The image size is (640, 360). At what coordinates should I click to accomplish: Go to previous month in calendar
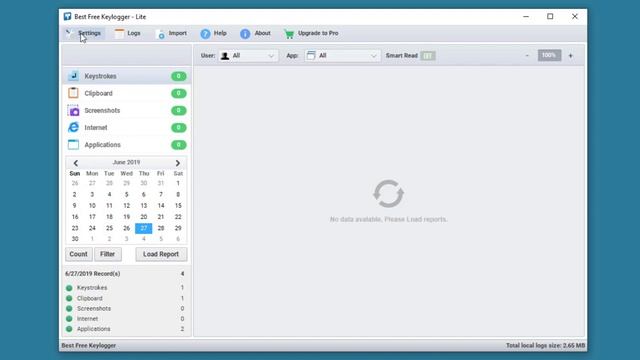76,163
